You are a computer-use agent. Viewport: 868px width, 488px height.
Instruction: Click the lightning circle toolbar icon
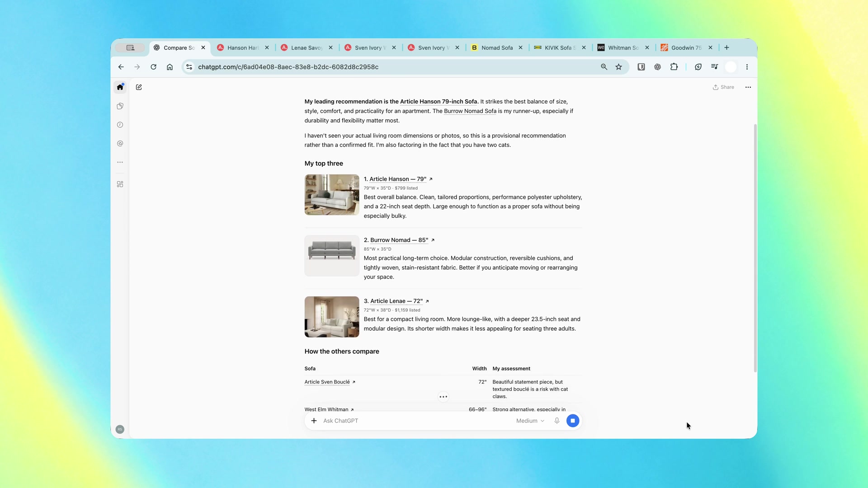click(x=698, y=67)
